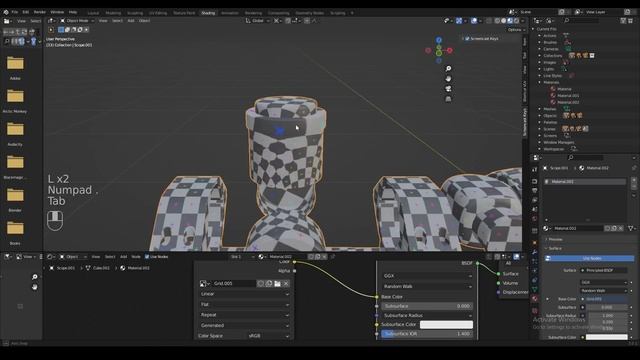Click the Subsurface Color white swatch in node
This screenshot has width=640, height=360.
pos(447,325)
